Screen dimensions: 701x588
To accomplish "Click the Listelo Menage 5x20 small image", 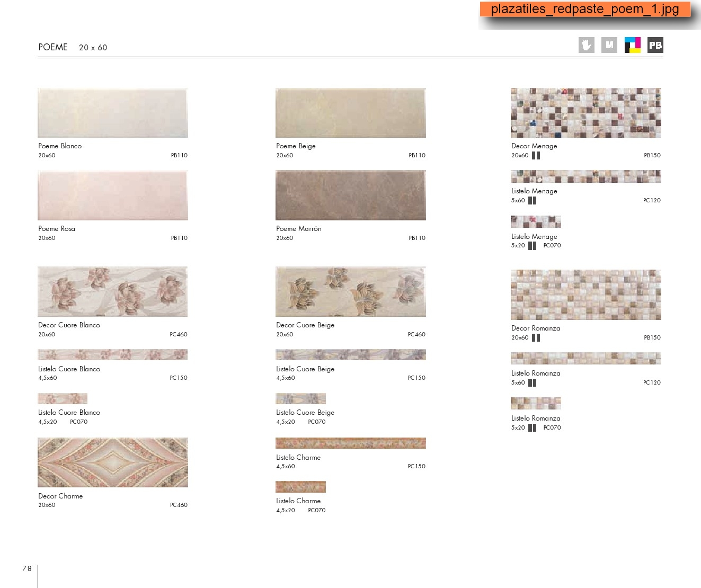I will point(536,221).
